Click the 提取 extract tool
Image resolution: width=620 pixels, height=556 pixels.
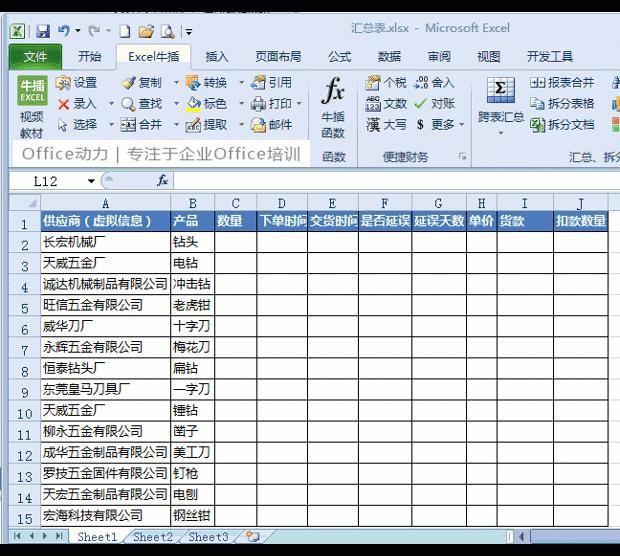206,125
